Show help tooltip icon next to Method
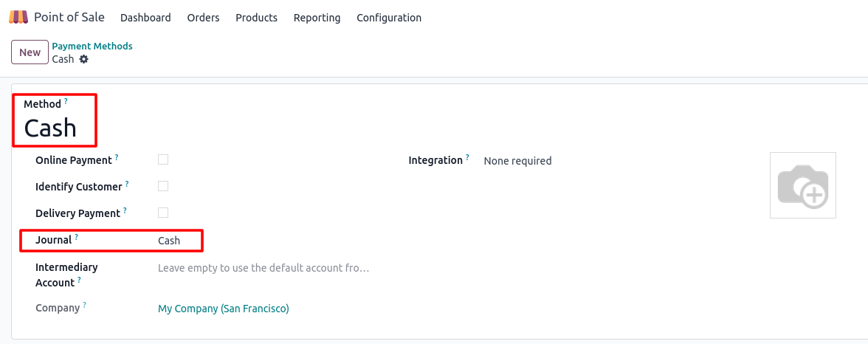The height and width of the screenshot is (344, 868). click(66, 101)
